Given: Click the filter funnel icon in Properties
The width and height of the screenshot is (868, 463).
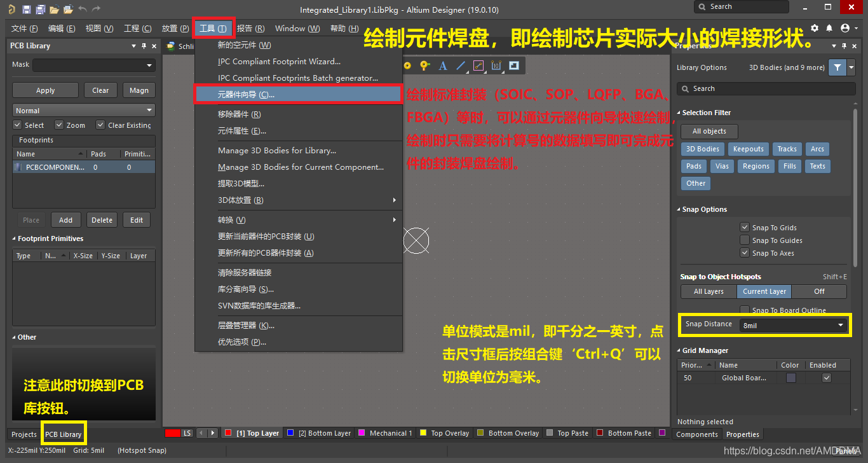Looking at the screenshot, I should [837, 67].
